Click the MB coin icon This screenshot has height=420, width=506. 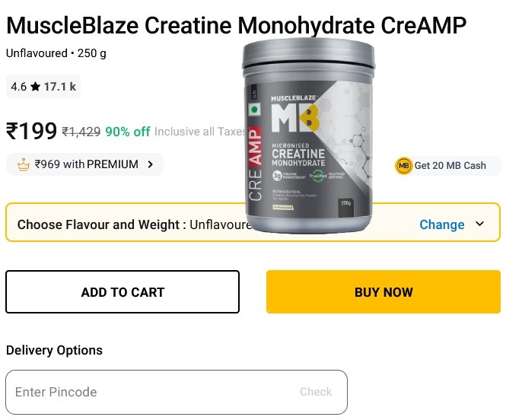point(404,166)
